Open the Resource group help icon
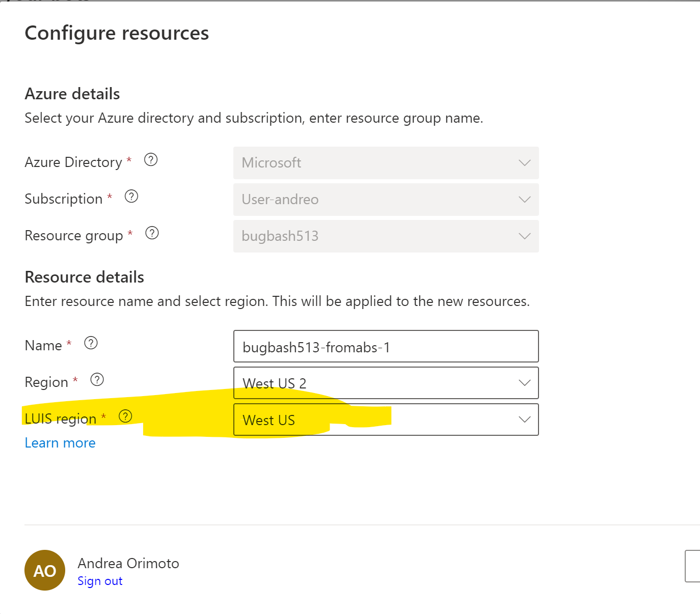The image size is (700, 614). point(151,233)
